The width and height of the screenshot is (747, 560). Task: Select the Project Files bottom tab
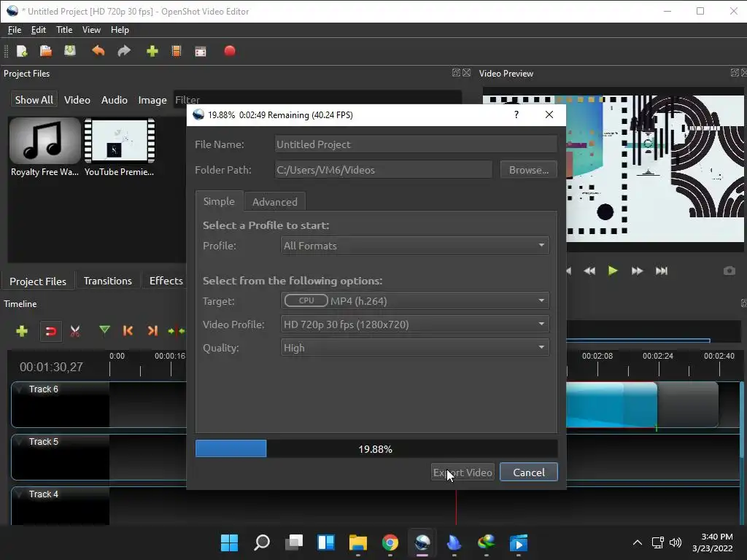(x=38, y=281)
